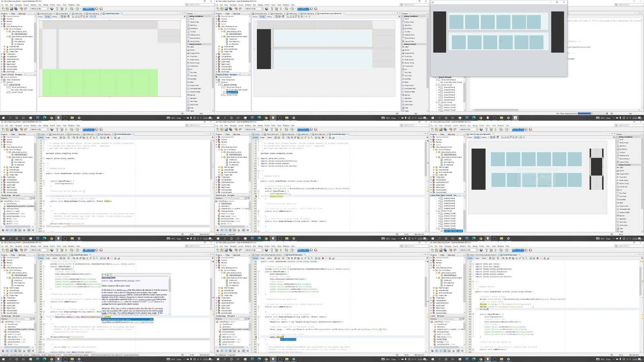This screenshot has height=362, width=644.
Task: Switch to Files tab in top-left frame
Action: [x=13, y=13]
